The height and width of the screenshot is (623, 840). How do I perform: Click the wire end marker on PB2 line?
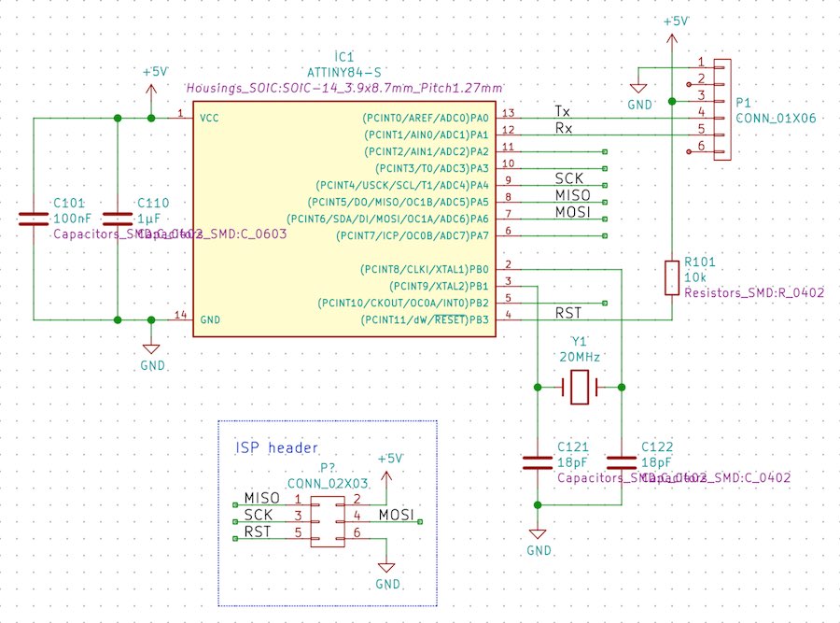point(605,303)
